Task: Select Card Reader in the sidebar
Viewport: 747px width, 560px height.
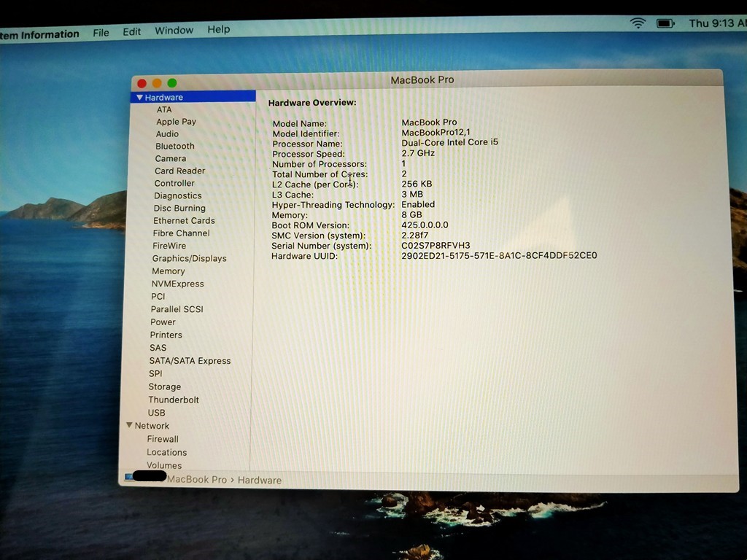Action: (x=180, y=171)
